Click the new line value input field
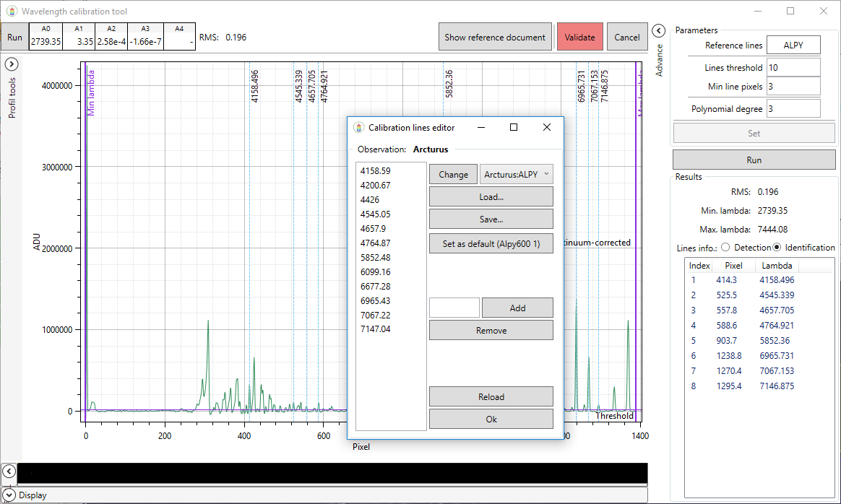This screenshot has width=841, height=504. (x=454, y=308)
